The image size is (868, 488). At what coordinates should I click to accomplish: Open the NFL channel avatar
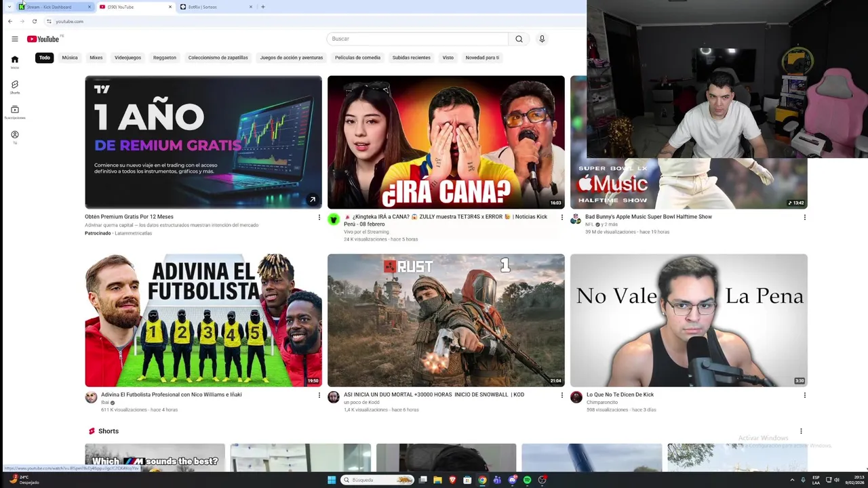point(576,220)
